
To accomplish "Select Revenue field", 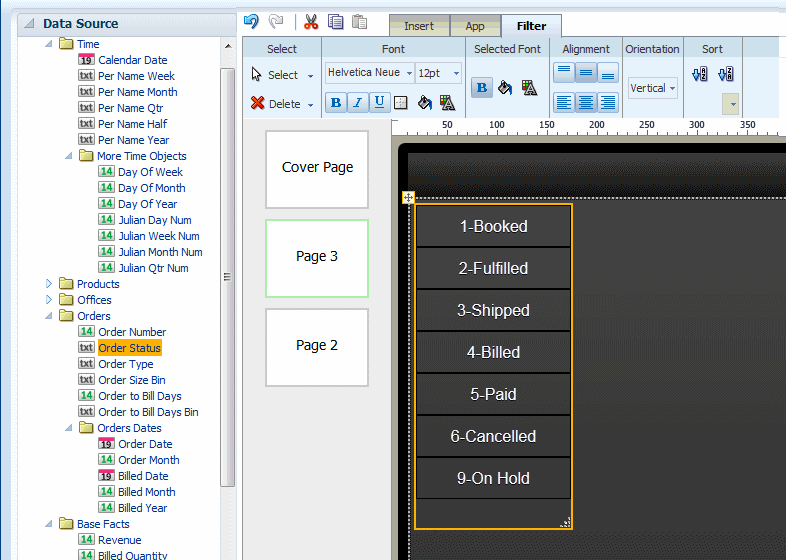I will click(120, 540).
